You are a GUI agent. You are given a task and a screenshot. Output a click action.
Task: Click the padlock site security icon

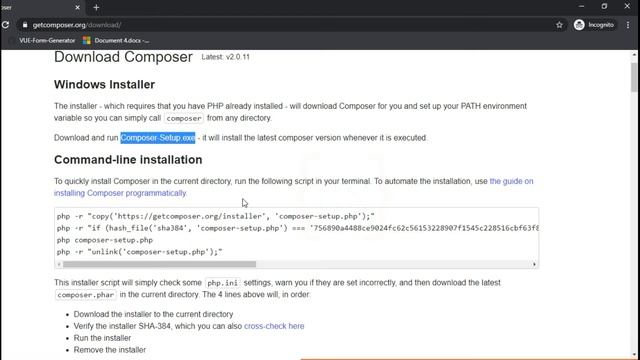click(x=25, y=25)
